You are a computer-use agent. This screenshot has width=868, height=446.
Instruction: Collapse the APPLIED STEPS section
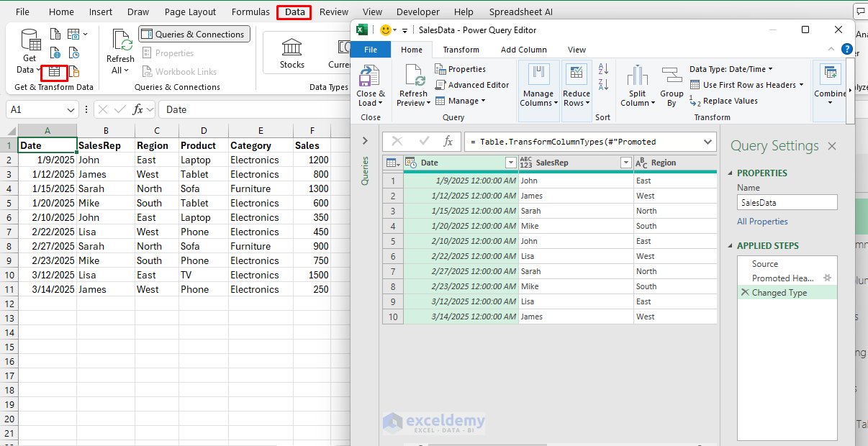click(731, 246)
